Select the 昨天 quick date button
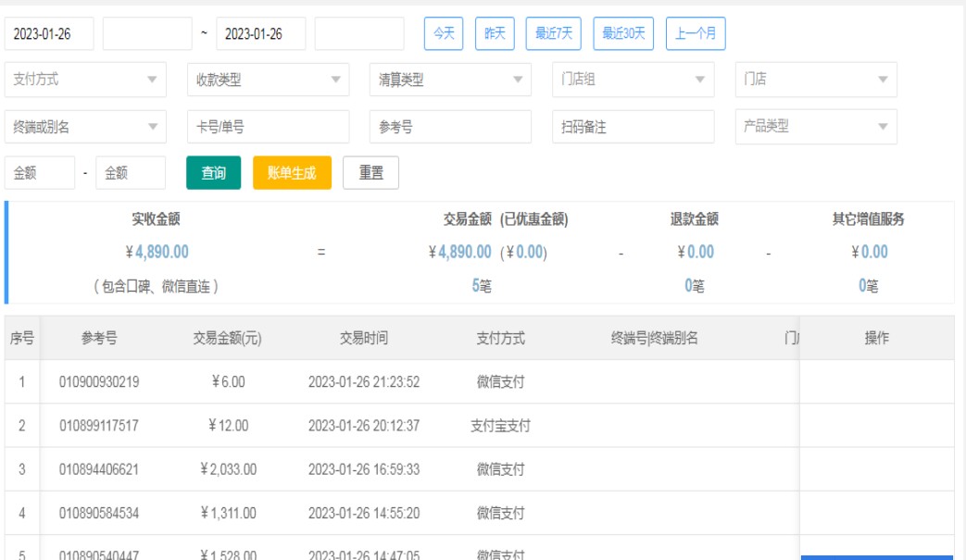Screen dimensions: 966x560 coord(495,34)
